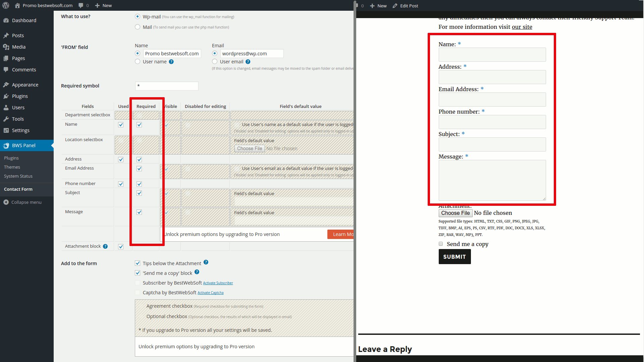Toggle Required checkbox for Subject

[139, 193]
